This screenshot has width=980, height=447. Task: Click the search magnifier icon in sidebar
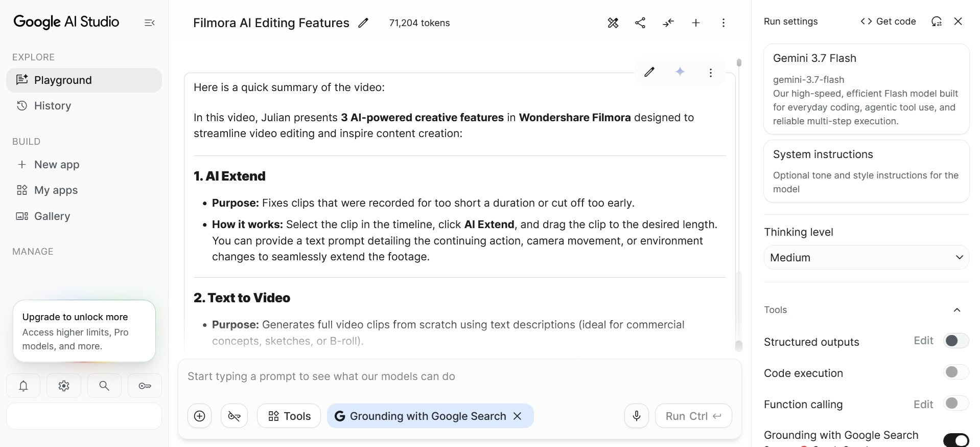click(104, 386)
